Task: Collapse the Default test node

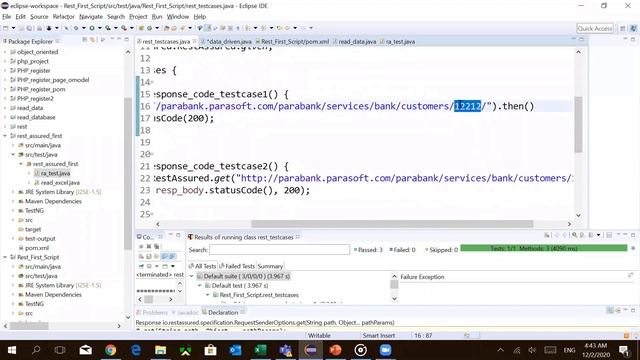Action: point(200,286)
